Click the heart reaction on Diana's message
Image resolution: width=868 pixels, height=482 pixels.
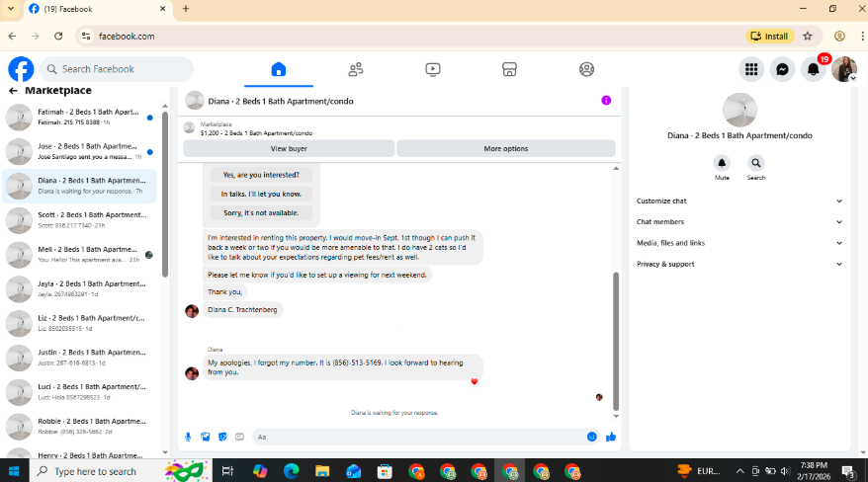pyautogui.click(x=475, y=381)
